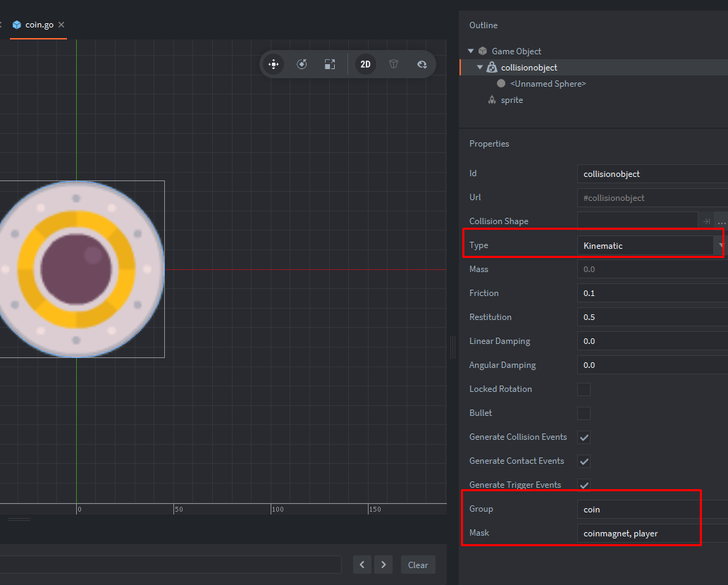Edit the Group field containing coin

pyautogui.click(x=653, y=510)
